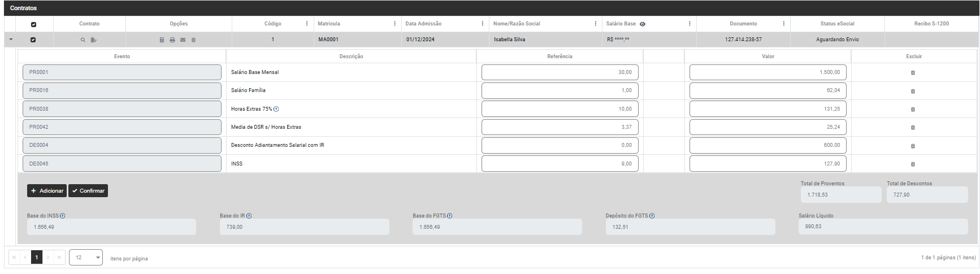Click the document number 127.414.238-57

(743, 40)
